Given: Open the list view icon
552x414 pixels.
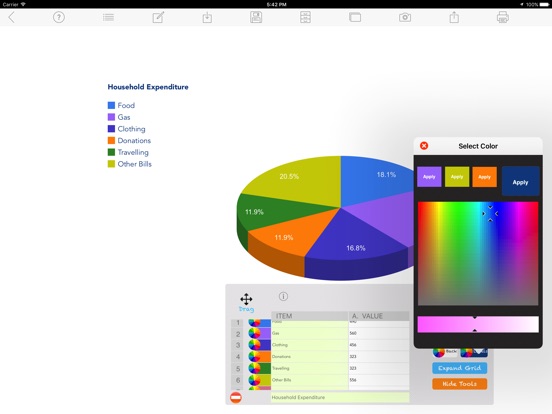Looking at the screenshot, I should 108,17.
